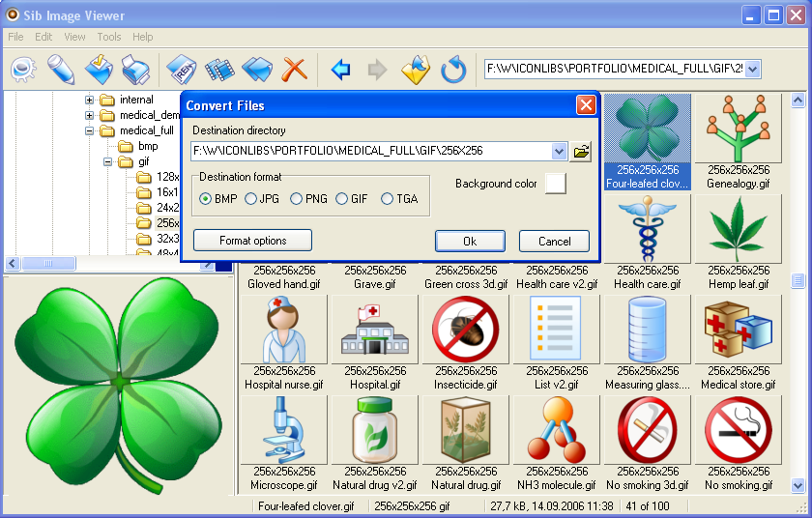Click the Format options button
This screenshot has height=518, width=812.
[252, 241]
